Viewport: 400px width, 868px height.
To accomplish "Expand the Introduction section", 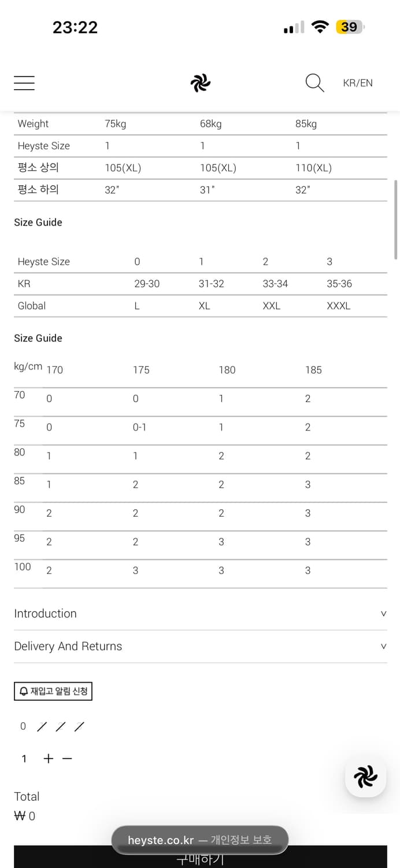I will pyautogui.click(x=45, y=613).
